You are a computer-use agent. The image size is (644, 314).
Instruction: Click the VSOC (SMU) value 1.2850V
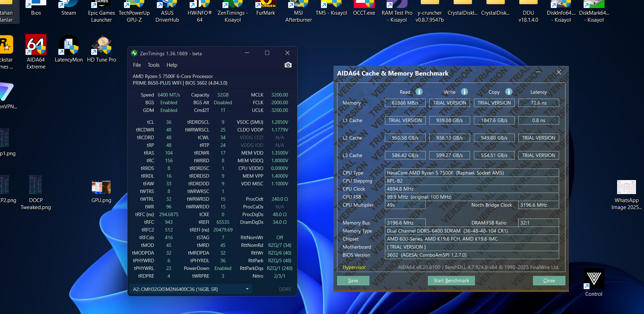point(280,122)
